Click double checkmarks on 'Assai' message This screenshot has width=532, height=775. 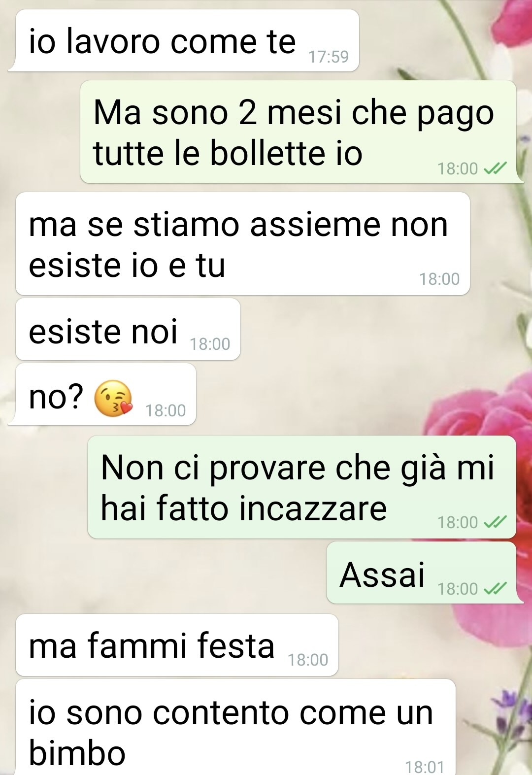click(495, 589)
